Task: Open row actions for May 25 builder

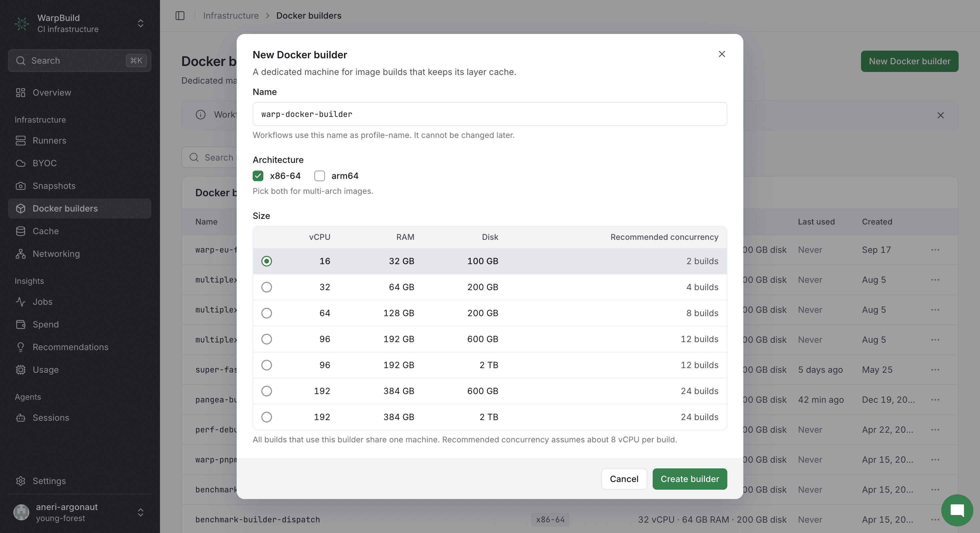Action: click(x=935, y=369)
